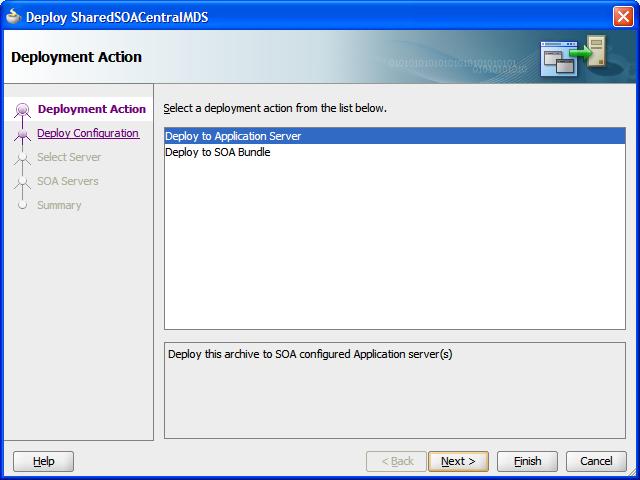Viewport: 640px width, 480px height.
Task: Cancel the deployment wizard
Action: (x=596, y=461)
